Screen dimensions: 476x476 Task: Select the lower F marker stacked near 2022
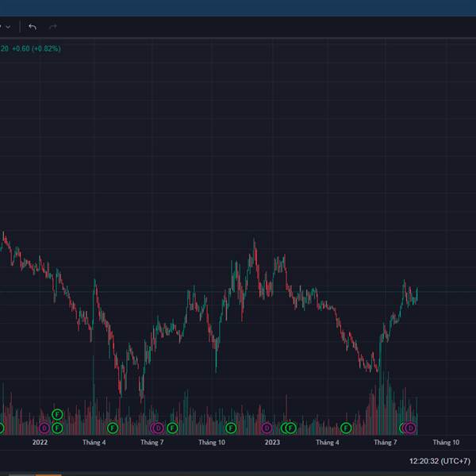pyautogui.click(x=57, y=428)
